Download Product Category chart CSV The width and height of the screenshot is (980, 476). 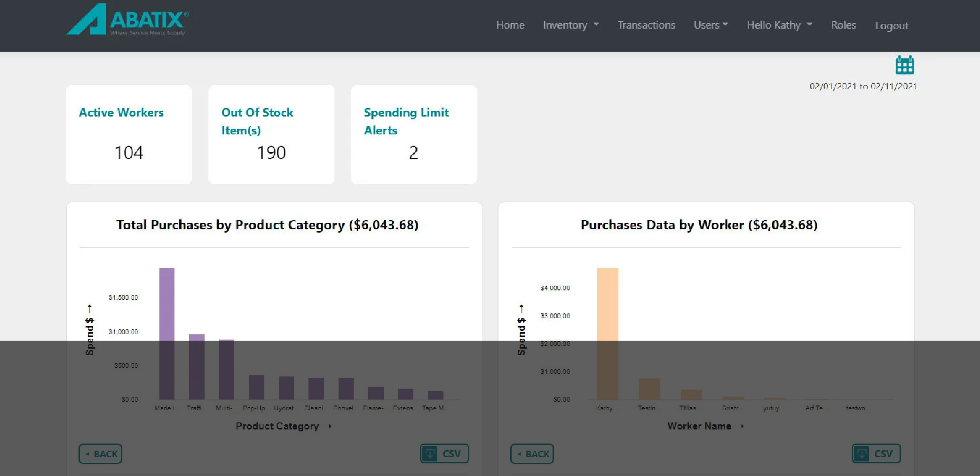(x=444, y=453)
